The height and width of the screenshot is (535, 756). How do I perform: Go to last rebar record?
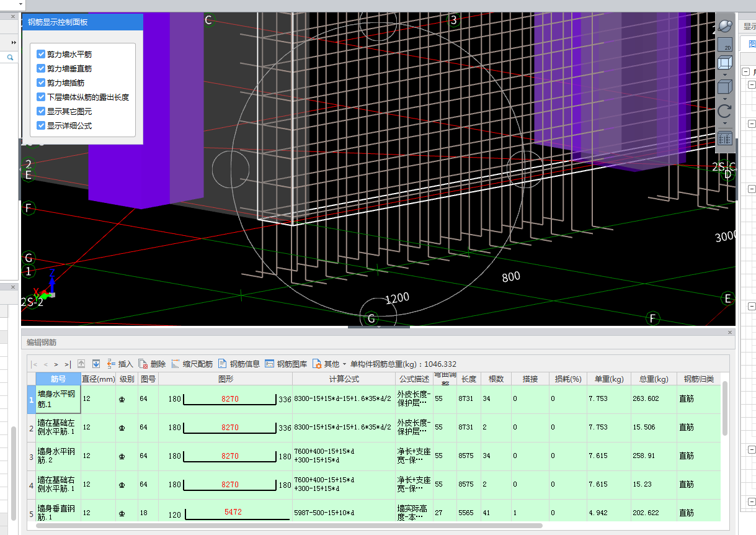[x=67, y=364]
